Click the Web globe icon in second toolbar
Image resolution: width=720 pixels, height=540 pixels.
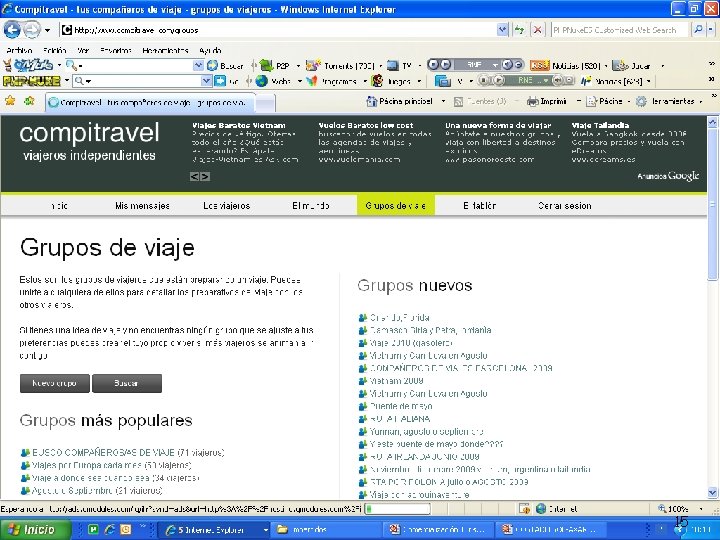point(261,81)
